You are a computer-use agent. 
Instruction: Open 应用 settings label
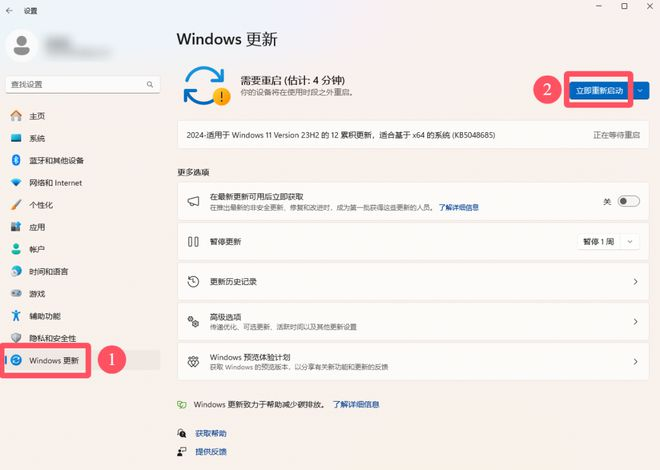pos(37,227)
